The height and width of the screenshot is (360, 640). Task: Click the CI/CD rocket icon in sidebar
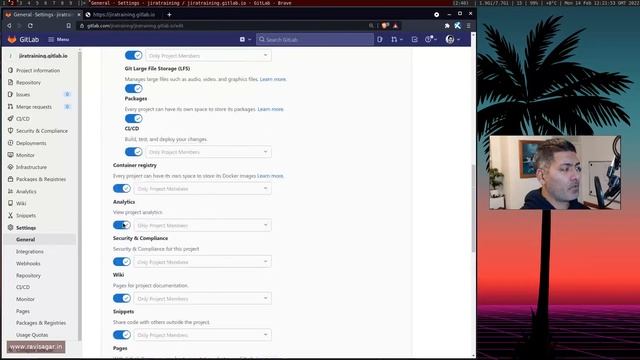pos(11,119)
